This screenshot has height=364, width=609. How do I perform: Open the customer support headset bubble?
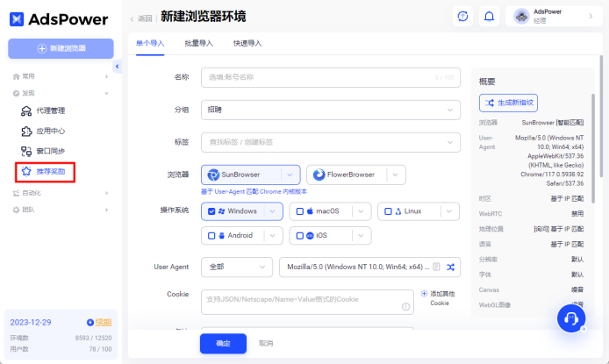[571, 318]
